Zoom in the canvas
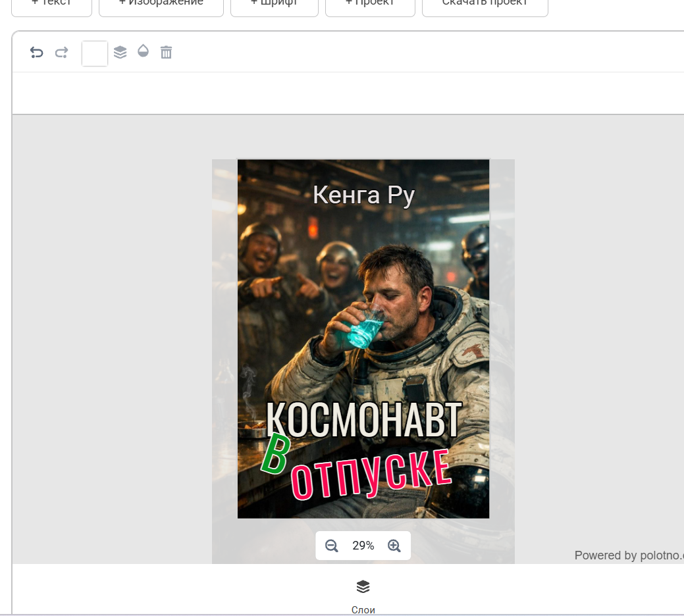Screen dimensions: 684x616 (x=394, y=546)
